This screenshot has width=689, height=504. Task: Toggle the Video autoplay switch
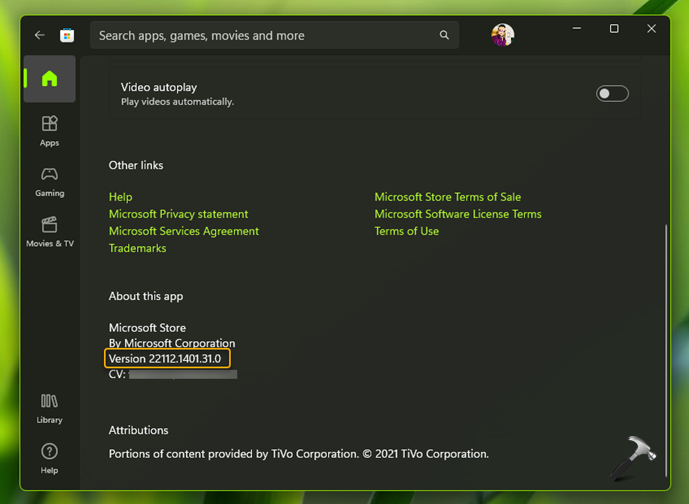[612, 94]
